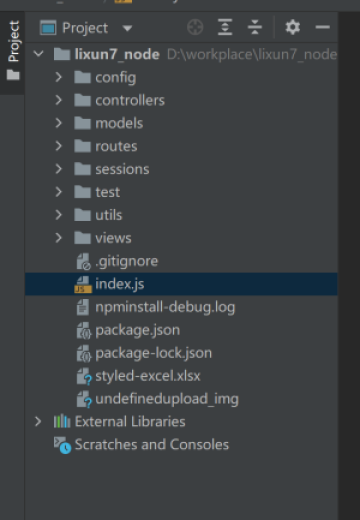Screen dimensions: 360x520
Task: Expand the External Libraries chevron
Action: pos(38,422)
